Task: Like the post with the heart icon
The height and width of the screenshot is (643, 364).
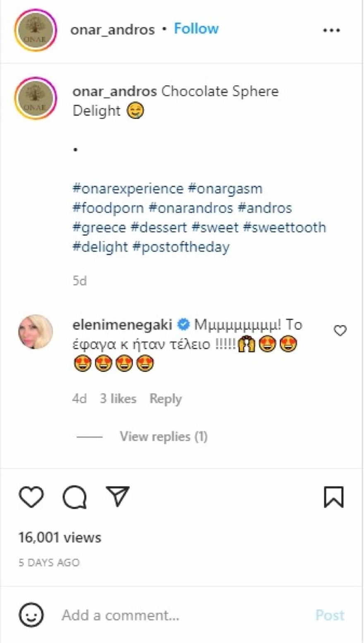Action: (x=31, y=497)
